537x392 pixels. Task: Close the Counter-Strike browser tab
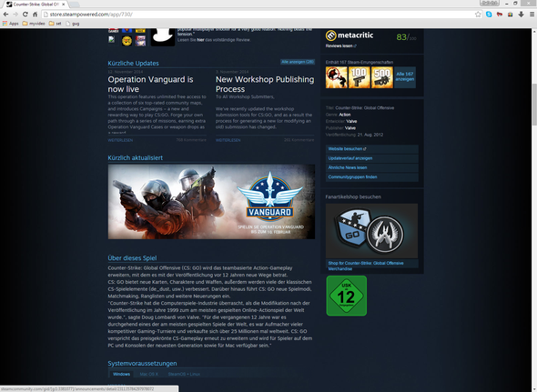point(64,5)
